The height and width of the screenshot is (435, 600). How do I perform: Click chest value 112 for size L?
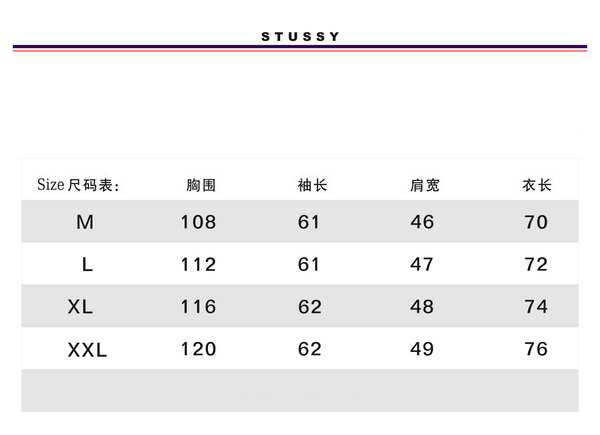click(x=198, y=265)
